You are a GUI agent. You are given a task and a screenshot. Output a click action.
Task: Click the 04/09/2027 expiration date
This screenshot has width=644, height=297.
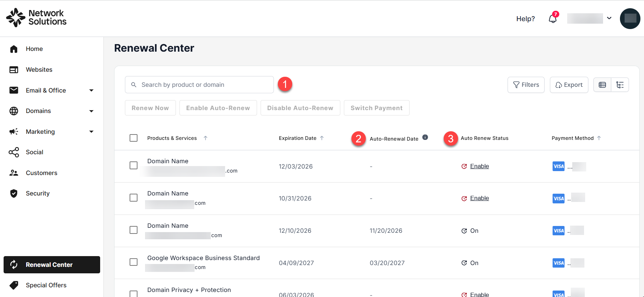296,263
